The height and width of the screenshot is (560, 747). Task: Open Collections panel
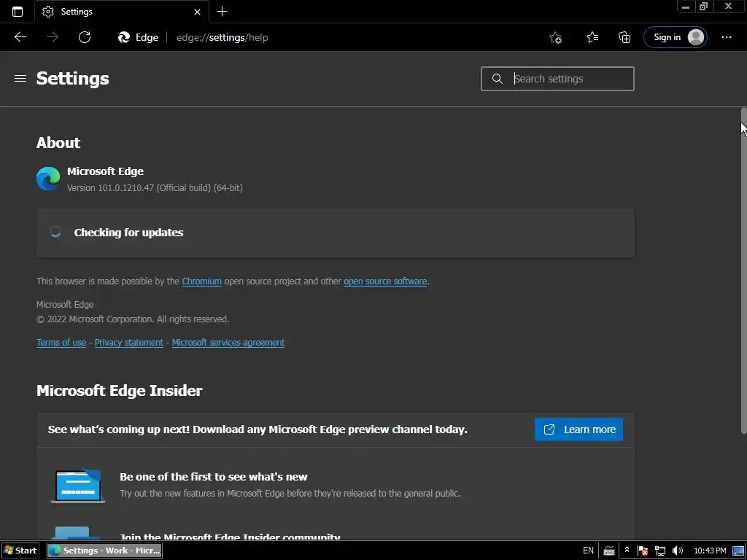pyautogui.click(x=624, y=37)
